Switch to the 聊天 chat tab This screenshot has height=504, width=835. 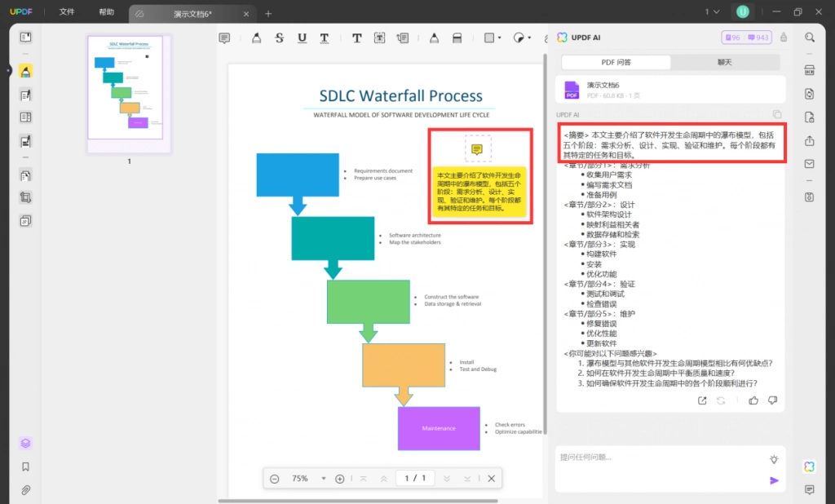click(725, 62)
